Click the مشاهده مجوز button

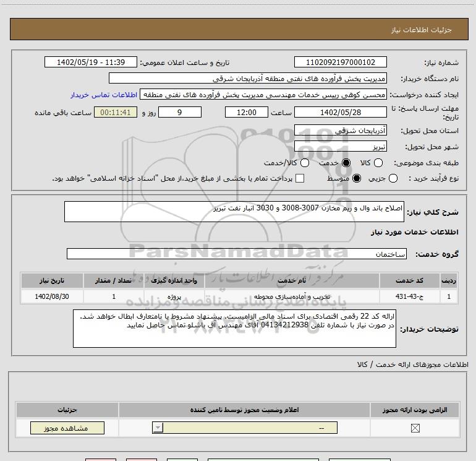67,428
